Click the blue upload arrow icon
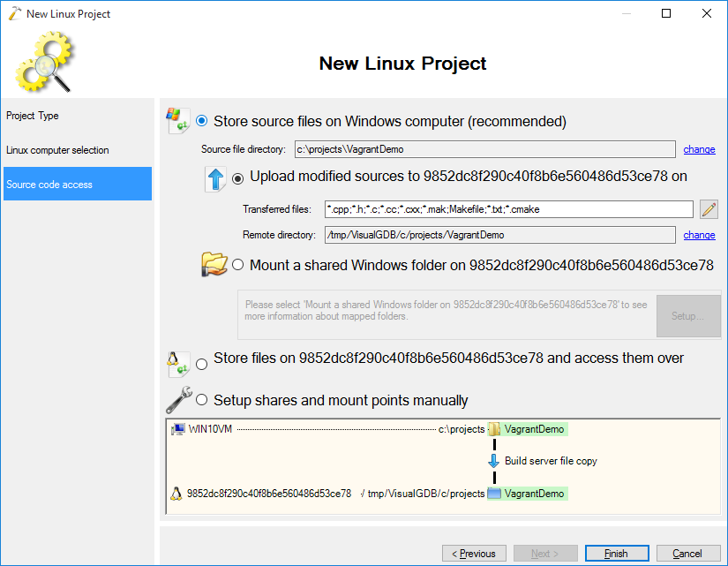This screenshot has height=566, width=728. (216, 178)
